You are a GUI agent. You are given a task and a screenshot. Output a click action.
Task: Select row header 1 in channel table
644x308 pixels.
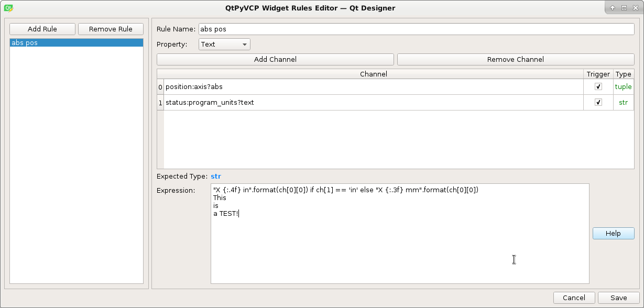(160, 102)
